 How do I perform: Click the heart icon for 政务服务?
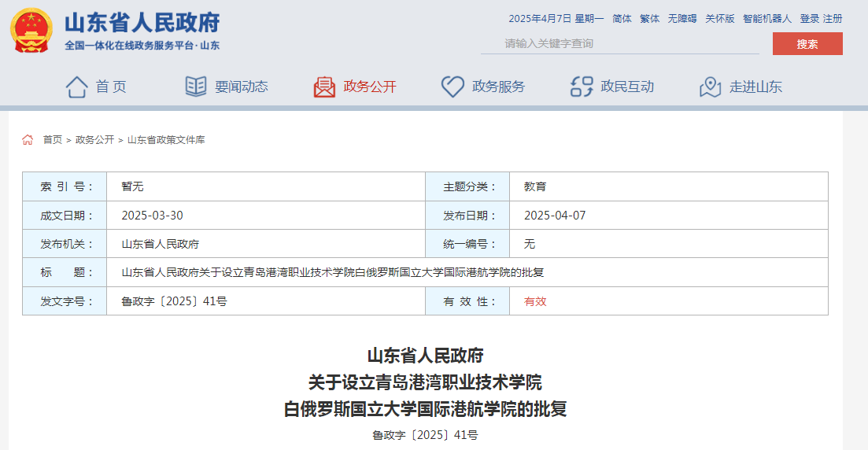(x=452, y=87)
